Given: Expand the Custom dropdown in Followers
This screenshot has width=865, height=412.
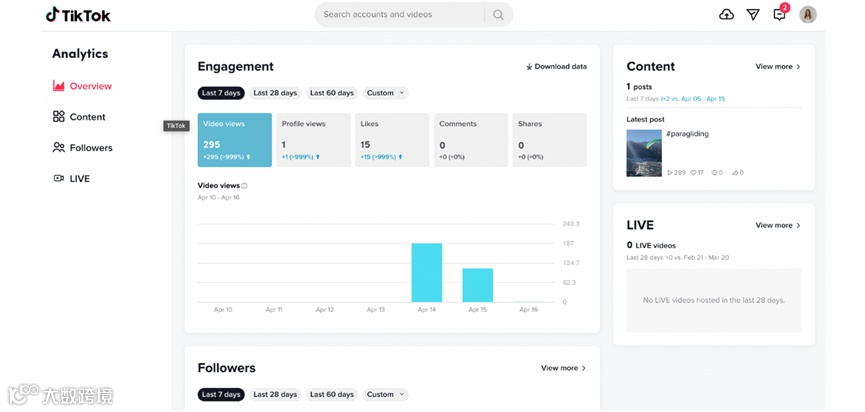Looking at the screenshot, I should click(386, 394).
